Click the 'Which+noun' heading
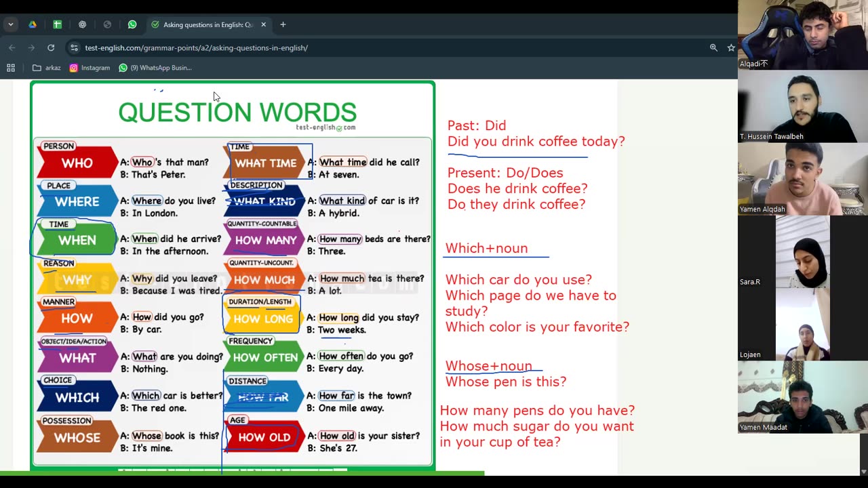 486,248
